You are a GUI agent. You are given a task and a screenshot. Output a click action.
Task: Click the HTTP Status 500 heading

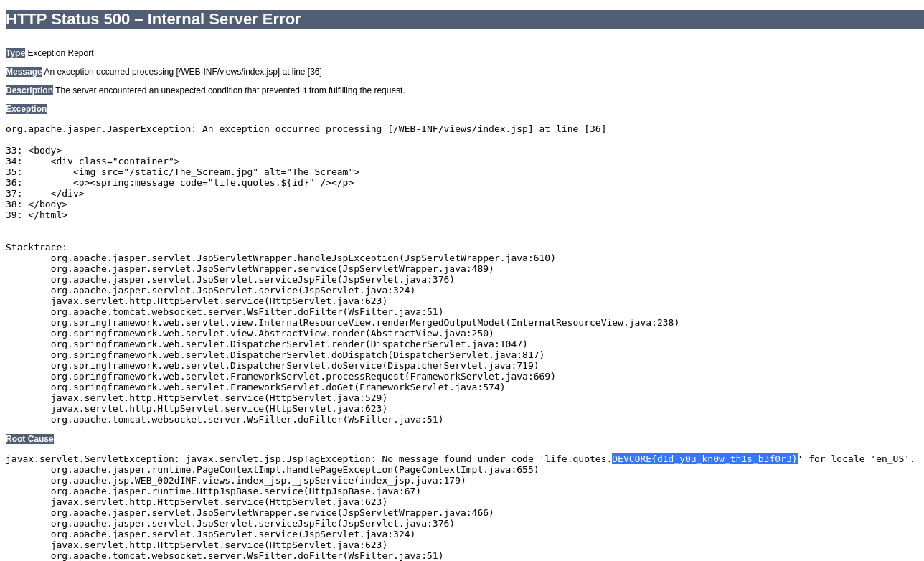(x=154, y=19)
